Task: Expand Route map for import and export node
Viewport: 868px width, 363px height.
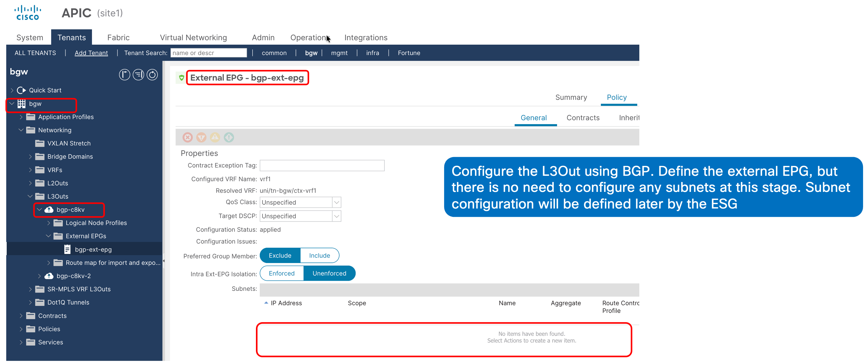Action: pos(48,263)
